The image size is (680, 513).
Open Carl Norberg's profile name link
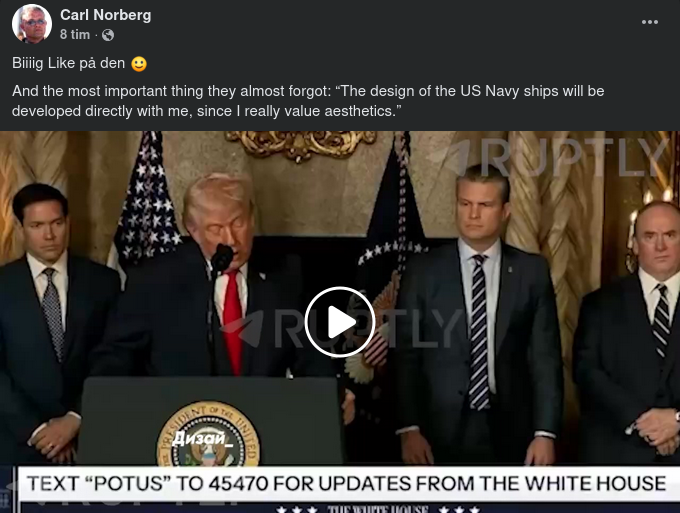click(x=105, y=15)
